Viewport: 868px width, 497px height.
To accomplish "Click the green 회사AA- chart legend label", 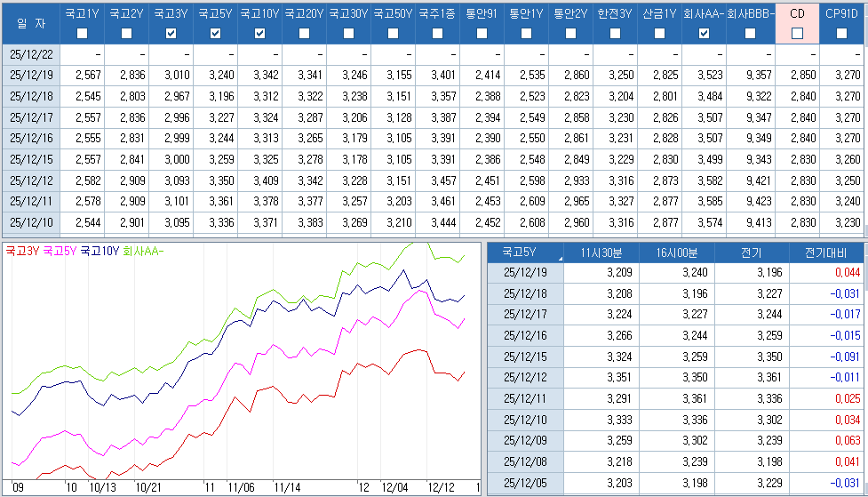I will (x=144, y=252).
